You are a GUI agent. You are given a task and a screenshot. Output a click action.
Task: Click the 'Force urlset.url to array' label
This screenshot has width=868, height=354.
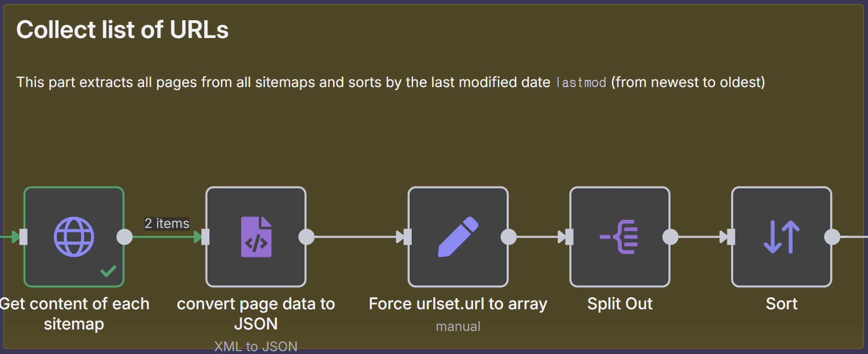pos(458,304)
